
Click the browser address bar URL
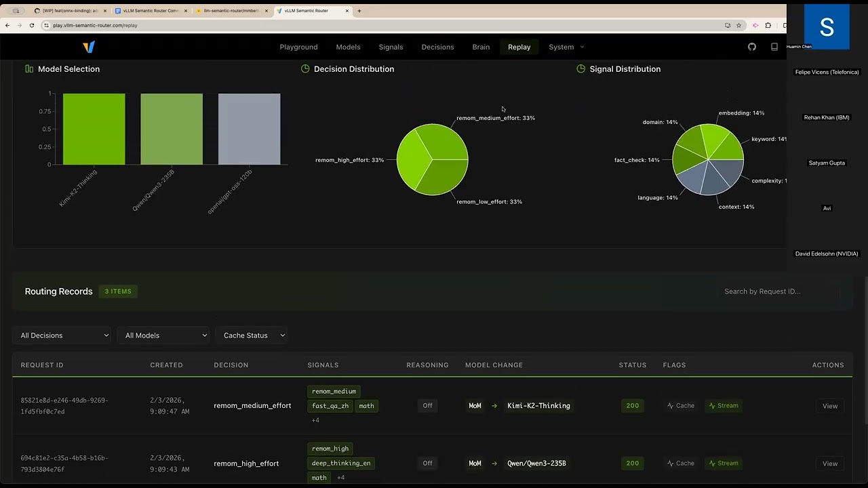95,25
